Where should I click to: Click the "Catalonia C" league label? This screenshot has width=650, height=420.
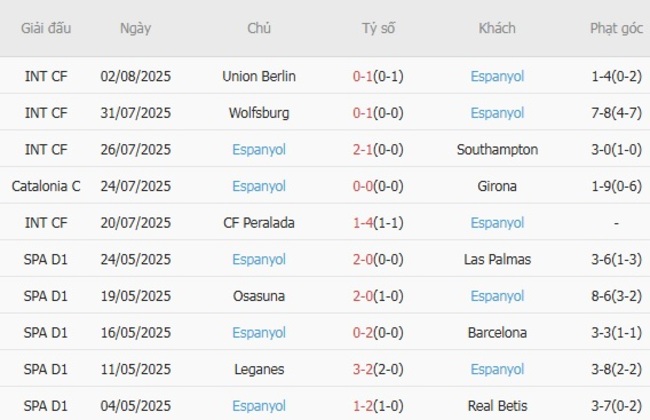tap(46, 186)
